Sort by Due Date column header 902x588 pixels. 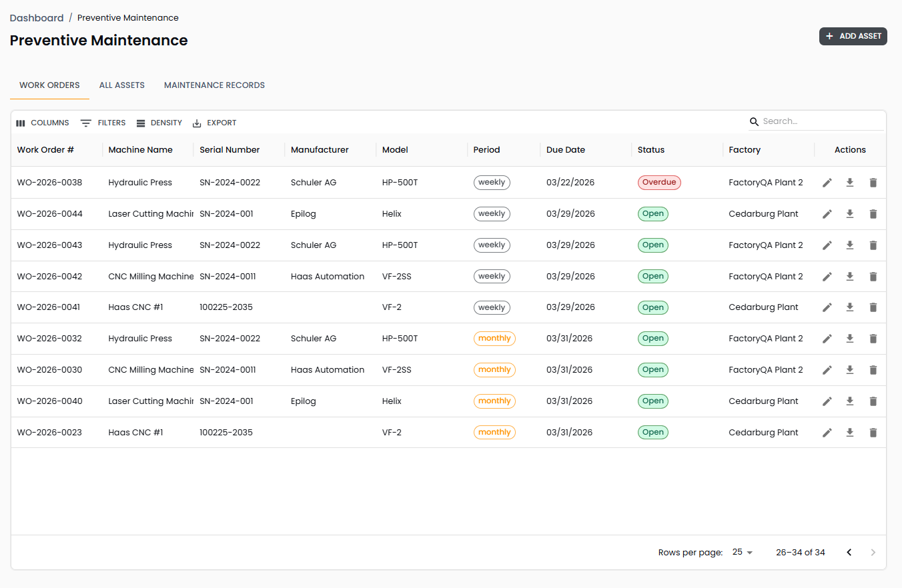coord(566,150)
